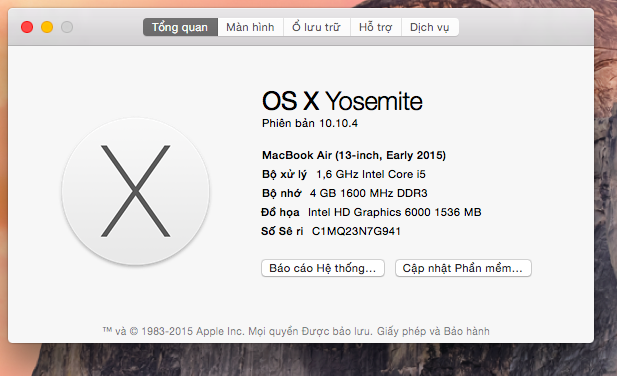Click the Bộ nhớ label

(281, 193)
